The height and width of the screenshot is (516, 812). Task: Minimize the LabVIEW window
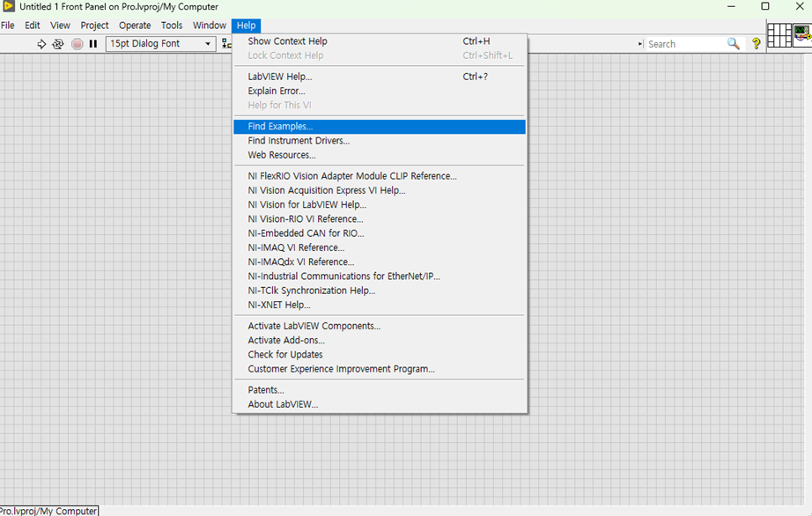pyautogui.click(x=731, y=7)
